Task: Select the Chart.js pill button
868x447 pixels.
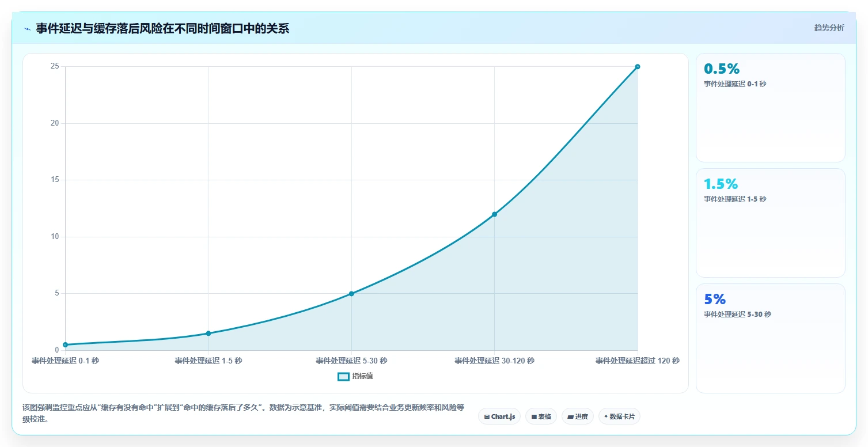Action: tap(499, 416)
